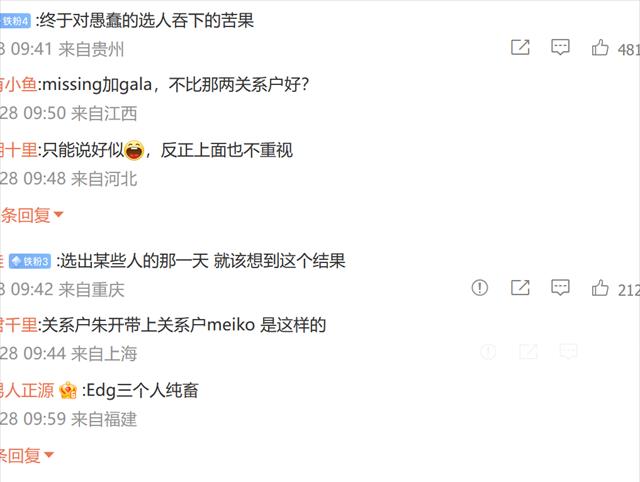Click faded comment icon on Shanghai reply
Viewport: 640px width, 482px height.
[x=568, y=351]
